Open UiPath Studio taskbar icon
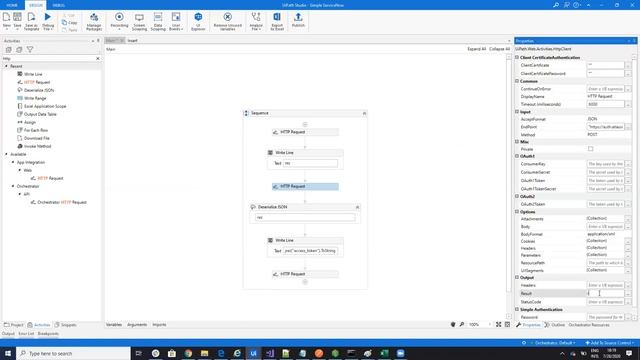Viewport: 640px width, 360px height. click(253, 353)
